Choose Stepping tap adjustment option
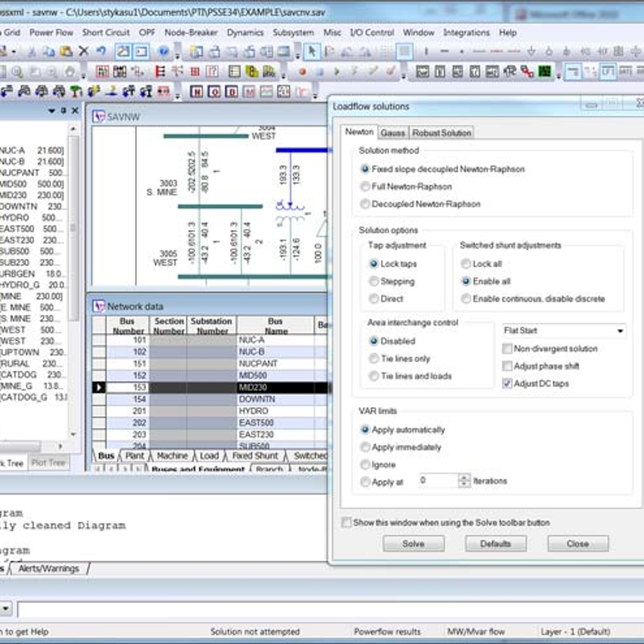Screen dimensions: 644x644 pos(374,281)
